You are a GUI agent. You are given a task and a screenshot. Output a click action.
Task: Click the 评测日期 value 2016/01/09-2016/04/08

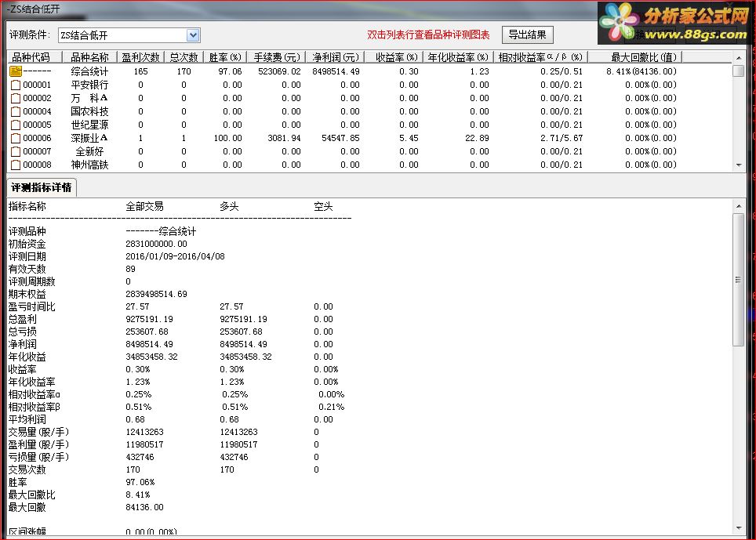pyautogui.click(x=175, y=257)
